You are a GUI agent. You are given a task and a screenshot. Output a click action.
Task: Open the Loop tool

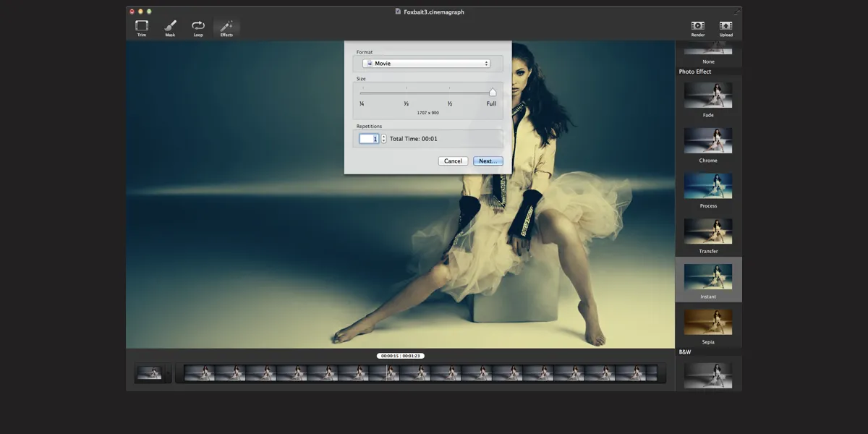[x=198, y=28]
